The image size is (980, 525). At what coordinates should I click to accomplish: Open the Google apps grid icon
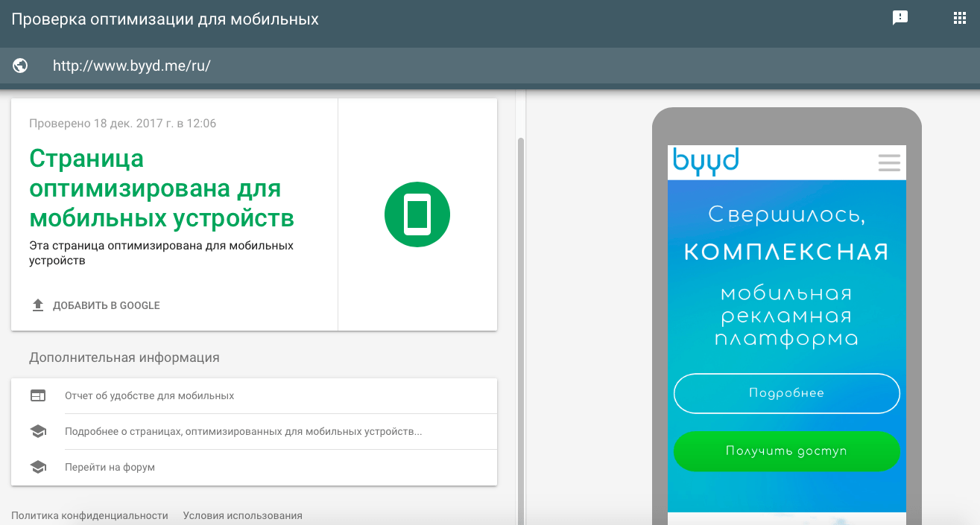pyautogui.click(x=960, y=19)
